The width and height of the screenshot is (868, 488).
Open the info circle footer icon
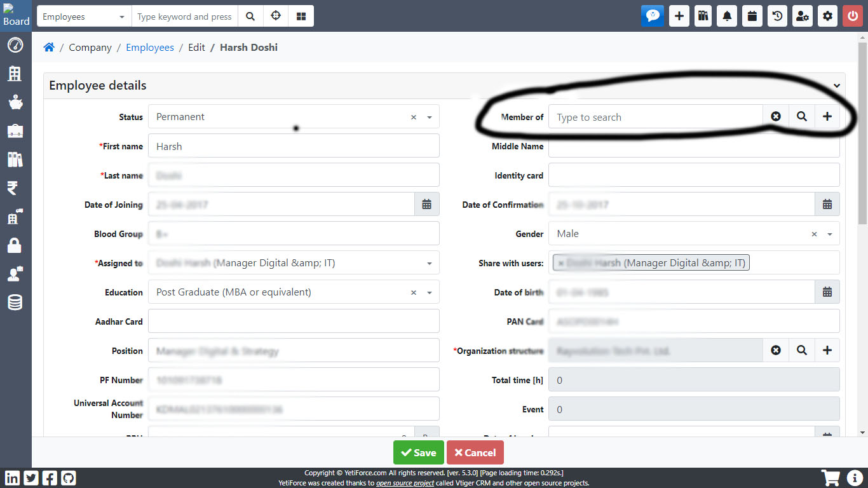click(855, 478)
